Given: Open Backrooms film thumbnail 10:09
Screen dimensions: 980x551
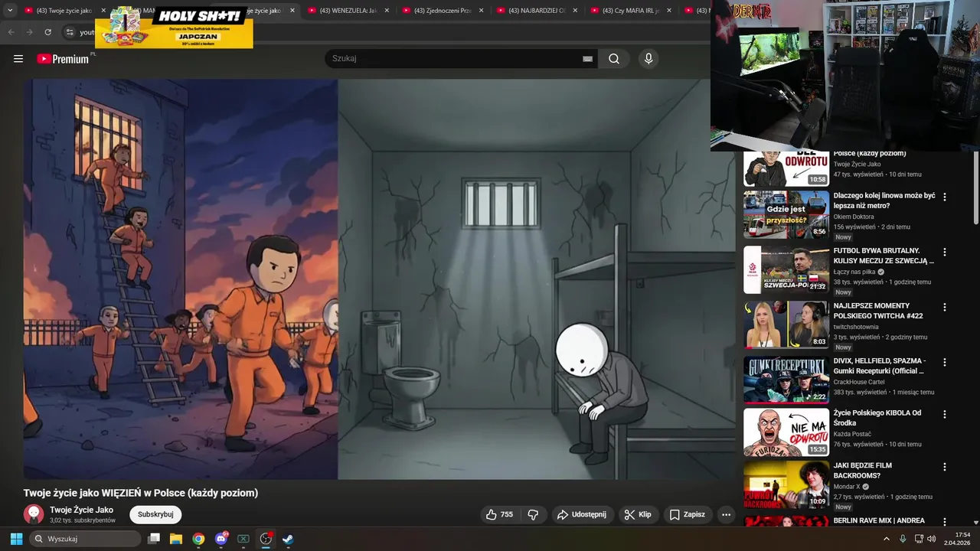Looking at the screenshot, I should pyautogui.click(x=786, y=484).
